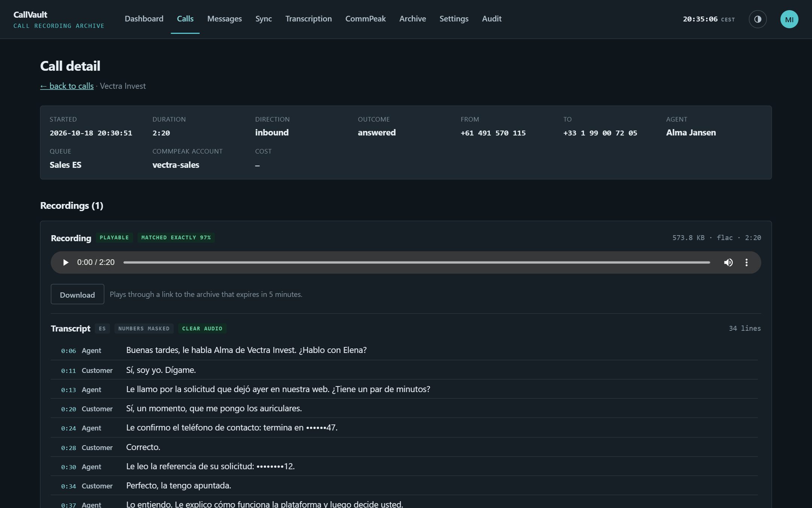
Task: Open the Audit page
Action: [x=492, y=19]
